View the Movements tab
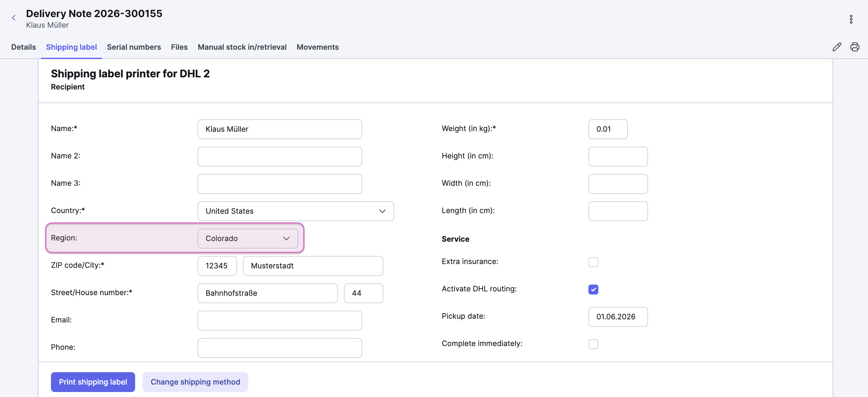Image resolution: width=868 pixels, height=397 pixels. [318, 47]
